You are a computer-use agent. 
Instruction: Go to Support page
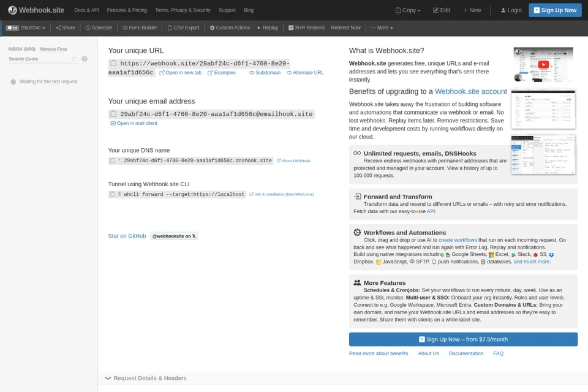click(x=227, y=10)
